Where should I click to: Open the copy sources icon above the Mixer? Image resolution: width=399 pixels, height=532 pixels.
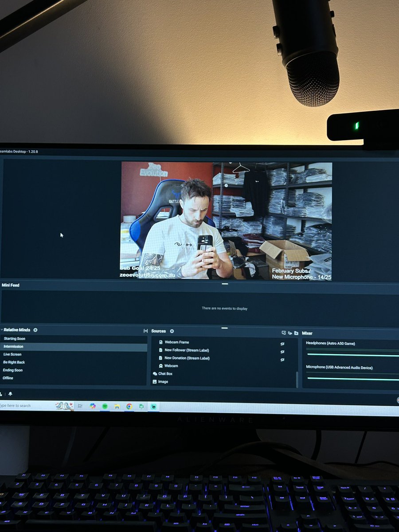pyautogui.click(x=284, y=332)
